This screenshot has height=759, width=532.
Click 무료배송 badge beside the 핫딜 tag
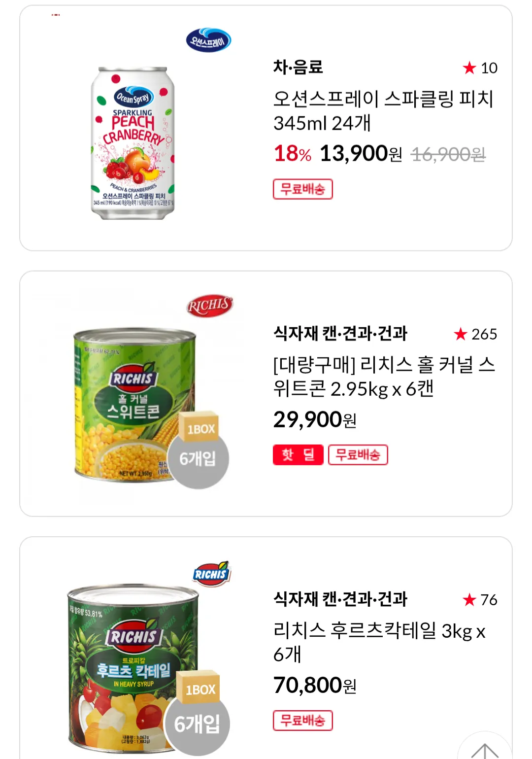(x=358, y=454)
